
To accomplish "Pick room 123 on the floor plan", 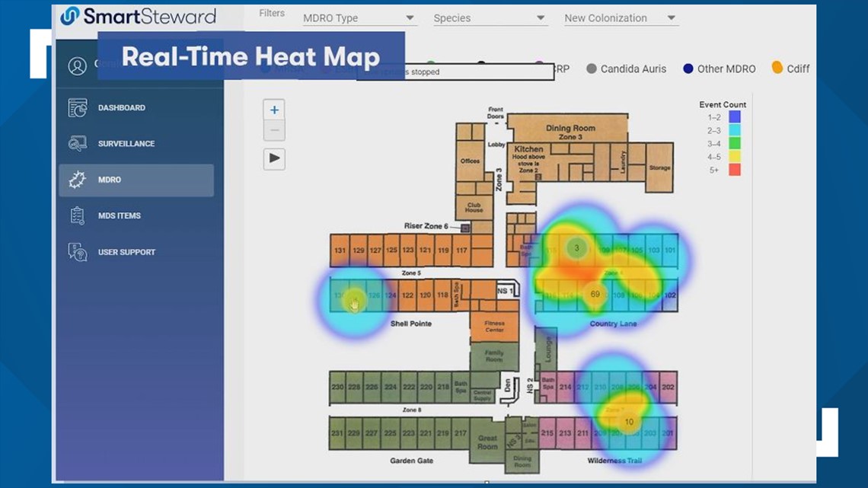I will (x=408, y=250).
